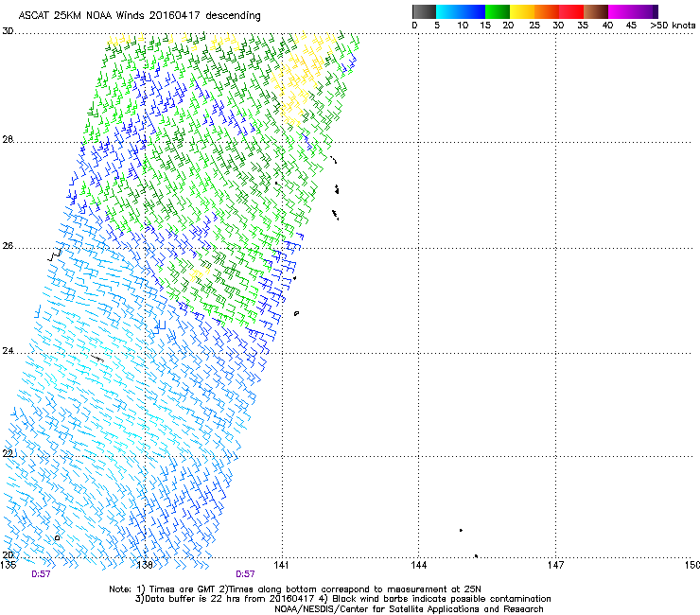Select the green 15-20 knots legend segment
Image resolution: width=700 pixels, height=615 pixels.
[x=498, y=11]
